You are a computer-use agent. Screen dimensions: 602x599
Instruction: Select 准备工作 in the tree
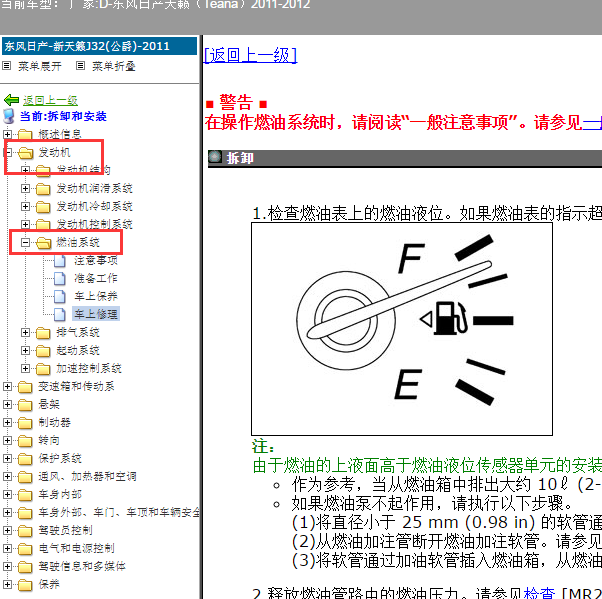tap(96, 278)
